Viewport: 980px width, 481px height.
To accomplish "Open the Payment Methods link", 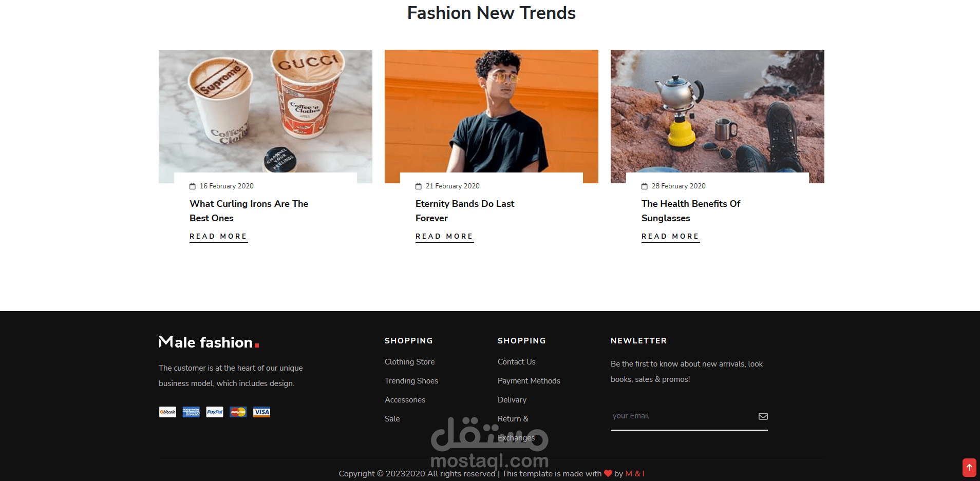I will click(x=529, y=381).
